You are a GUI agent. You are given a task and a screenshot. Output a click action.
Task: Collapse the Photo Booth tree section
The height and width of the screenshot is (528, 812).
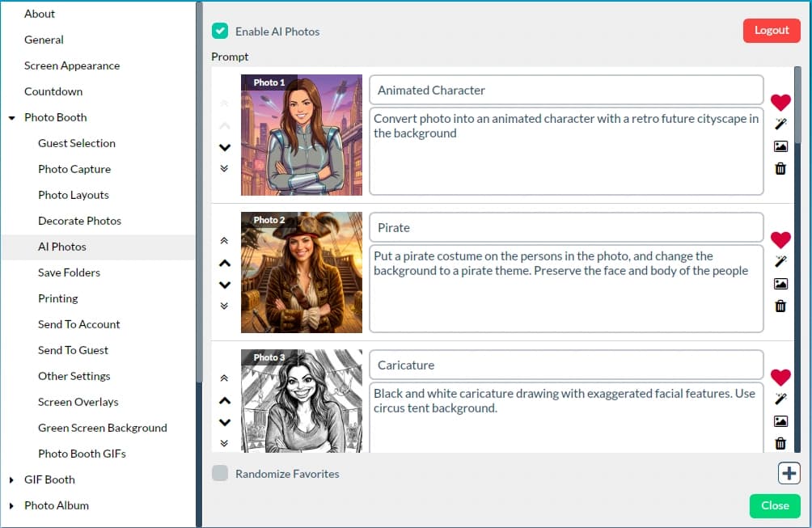[x=11, y=117]
